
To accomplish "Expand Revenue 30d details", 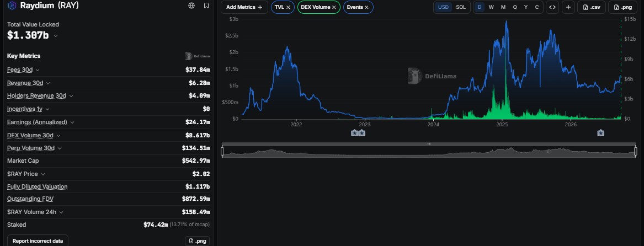I will [x=47, y=83].
